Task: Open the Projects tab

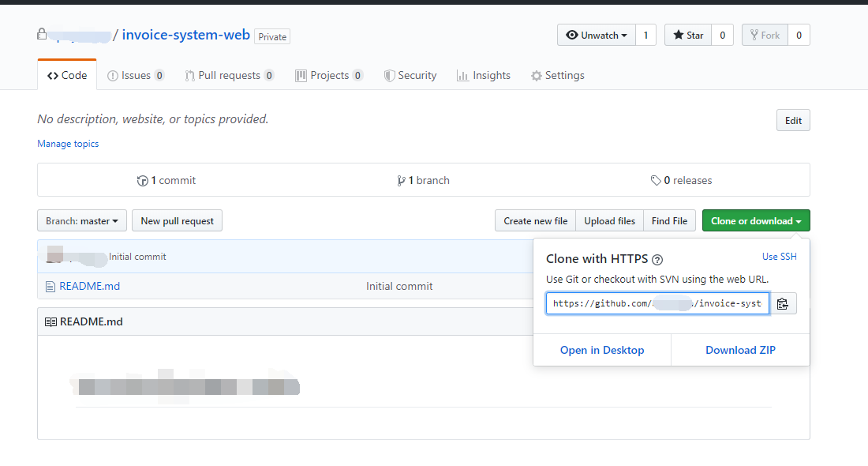Action: 329,75
